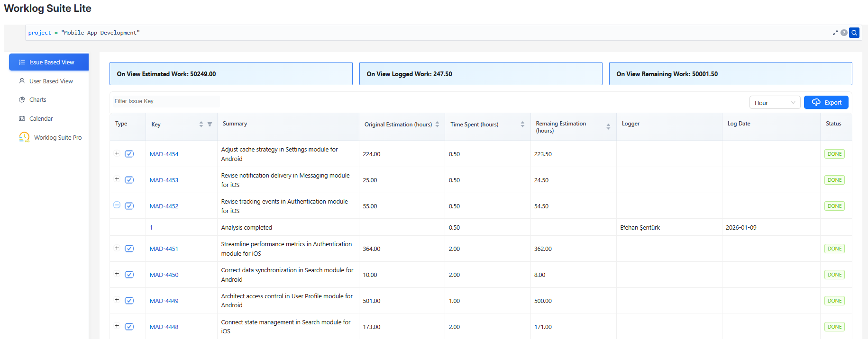
Task: Open the Hour unit dropdown
Action: pos(775,103)
